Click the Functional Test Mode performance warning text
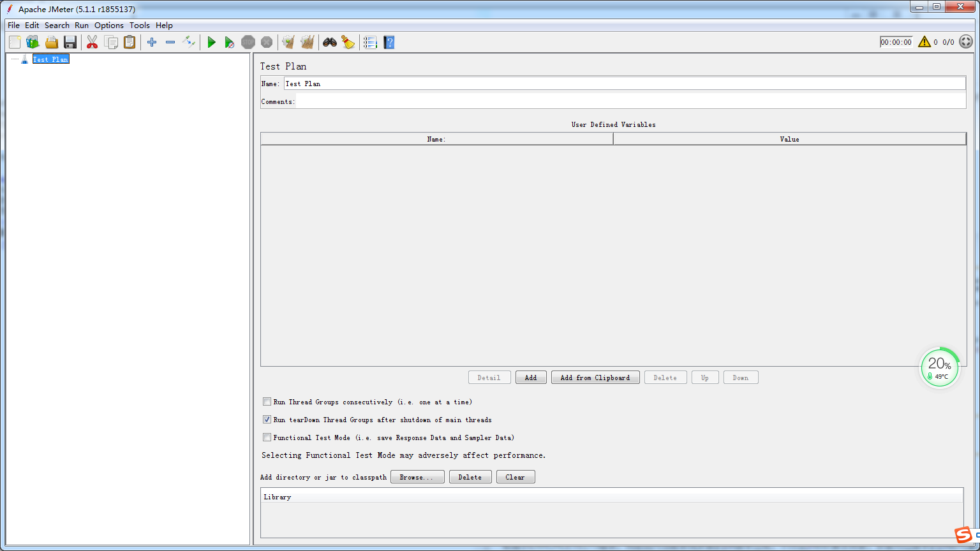 [x=404, y=455]
